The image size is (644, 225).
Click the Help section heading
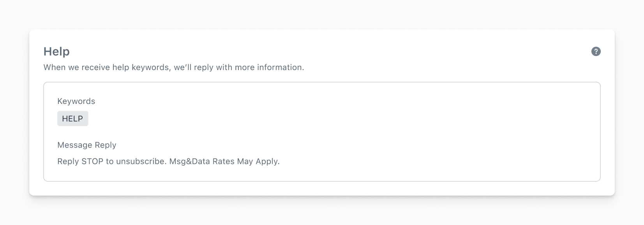(x=56, y=51)
